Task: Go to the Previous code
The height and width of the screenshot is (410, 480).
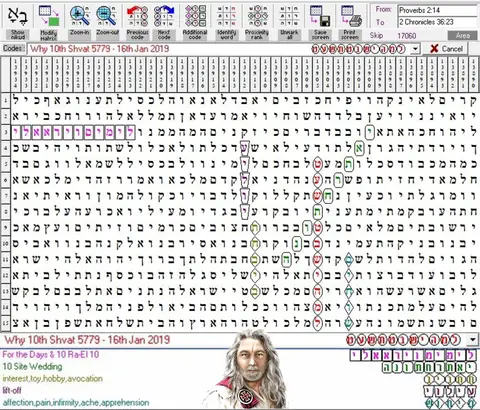Action: pyautogui.click(x=137, y=16)
